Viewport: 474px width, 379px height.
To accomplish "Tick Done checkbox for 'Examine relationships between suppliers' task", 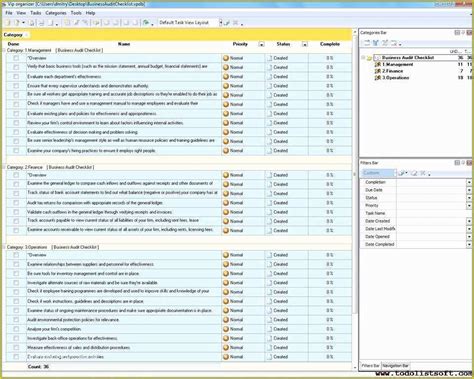I will coord(16,264).
